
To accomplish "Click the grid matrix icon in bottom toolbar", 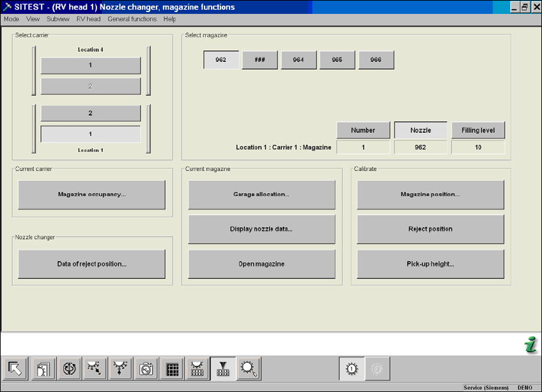I will pyautogui.click(x=171, y=369).
